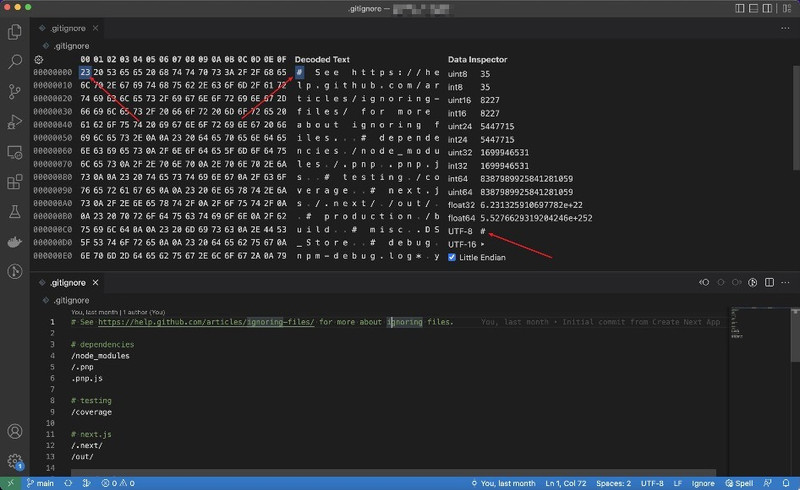Open the Extensions view

tap(15, 182)
